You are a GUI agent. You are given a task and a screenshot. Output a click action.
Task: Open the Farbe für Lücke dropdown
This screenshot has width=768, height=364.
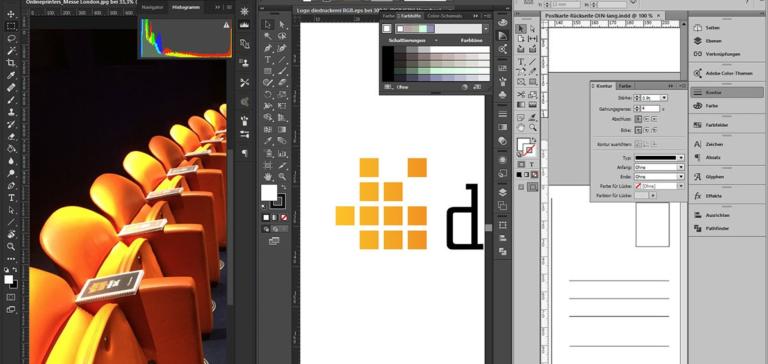coord(681,186)
